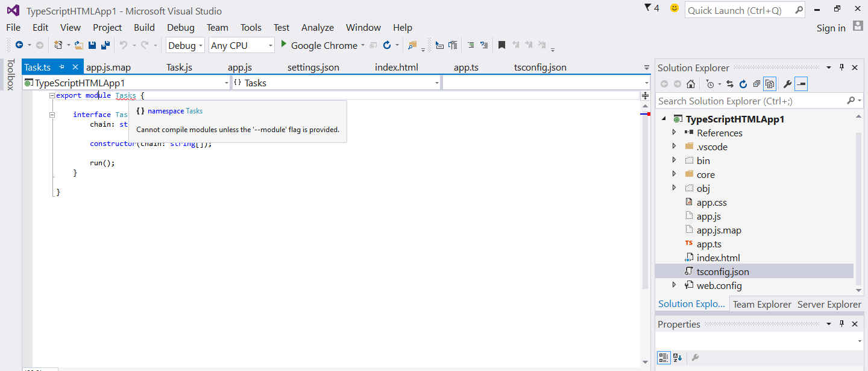Toggle a bookmark with the bookmark icon

(502, 45)
